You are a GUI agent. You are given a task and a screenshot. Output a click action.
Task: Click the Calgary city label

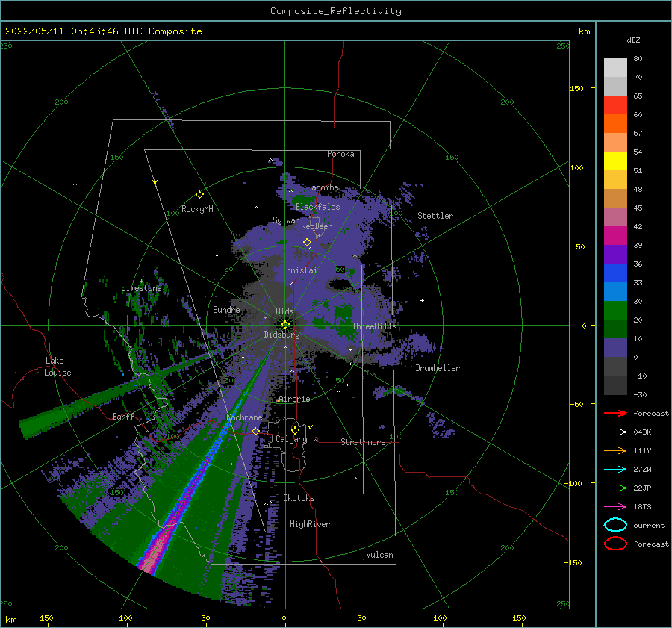(x=291, y=439)
